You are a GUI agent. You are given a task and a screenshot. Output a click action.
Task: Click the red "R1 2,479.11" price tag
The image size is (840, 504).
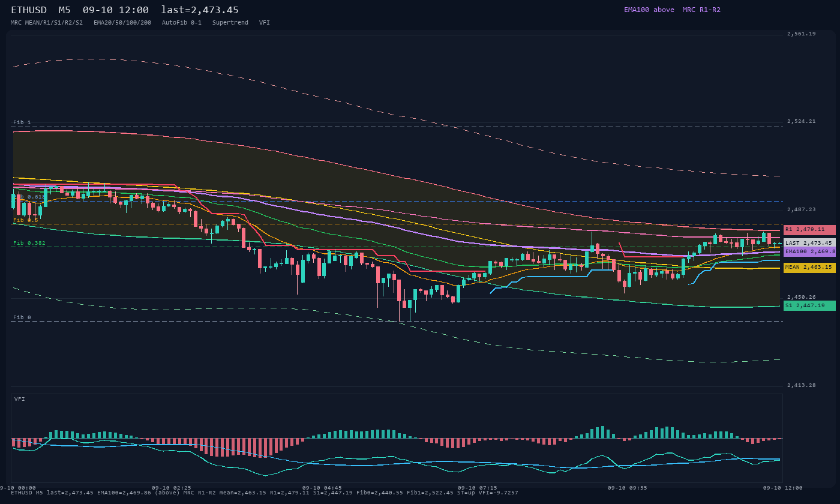tap(809, 230)
